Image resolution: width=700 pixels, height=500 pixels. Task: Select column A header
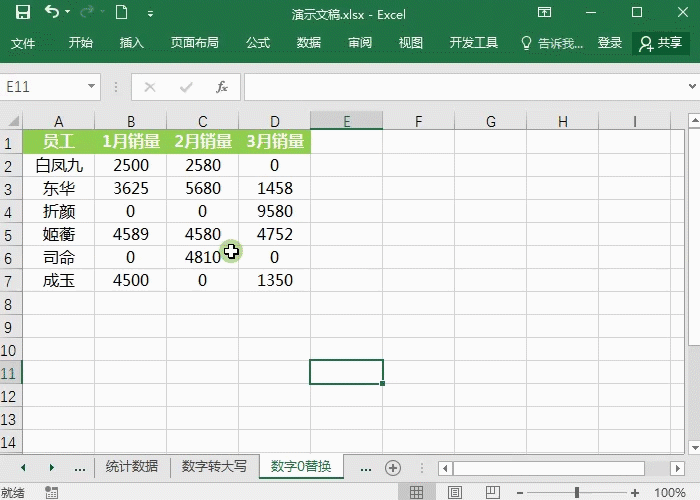pos(58,121)
